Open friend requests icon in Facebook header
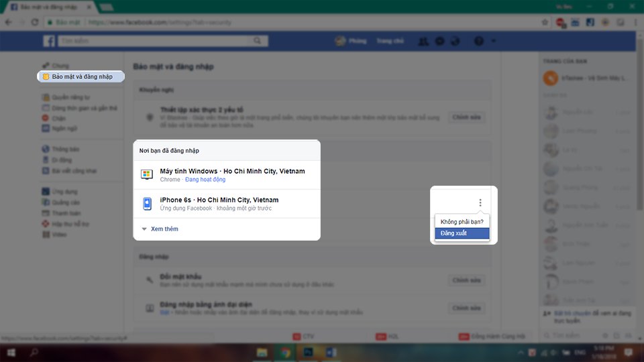 coord(423,41)
